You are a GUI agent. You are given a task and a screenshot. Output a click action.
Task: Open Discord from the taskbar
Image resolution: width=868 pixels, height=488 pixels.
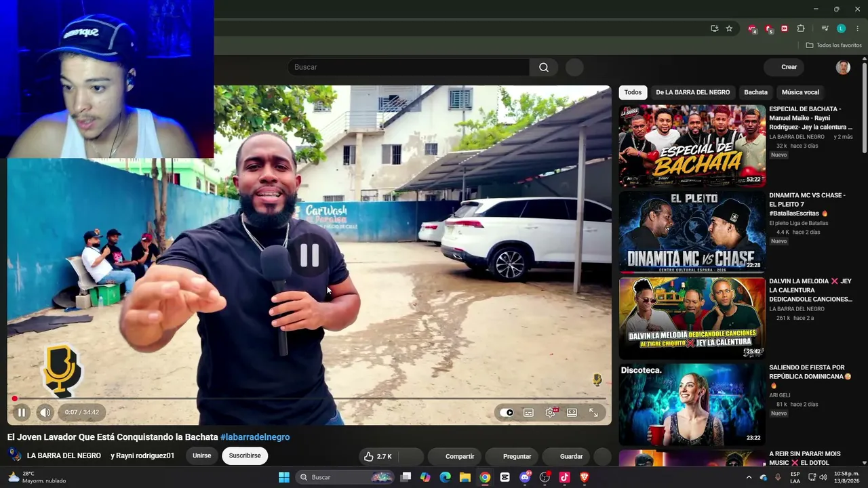coord(525,477)
